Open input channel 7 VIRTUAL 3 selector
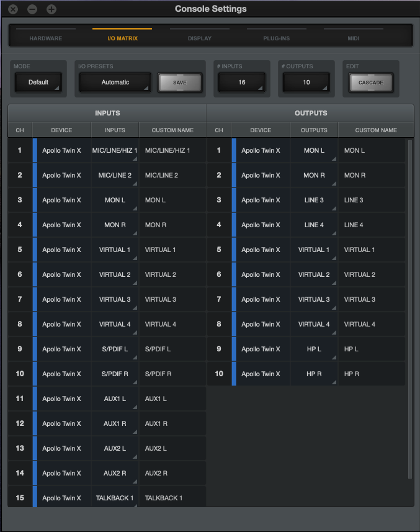 115,299
